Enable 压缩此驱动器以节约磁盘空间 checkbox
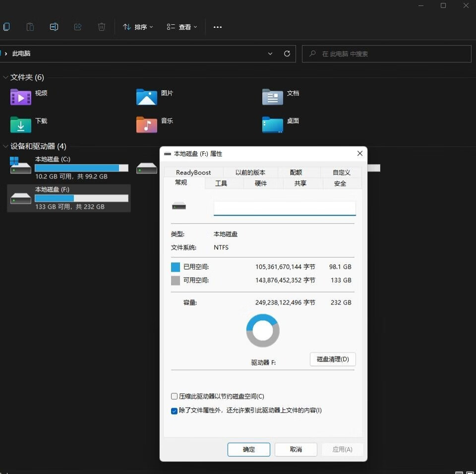The width and height of the screenshot is (476, 474). coord(174,396)
